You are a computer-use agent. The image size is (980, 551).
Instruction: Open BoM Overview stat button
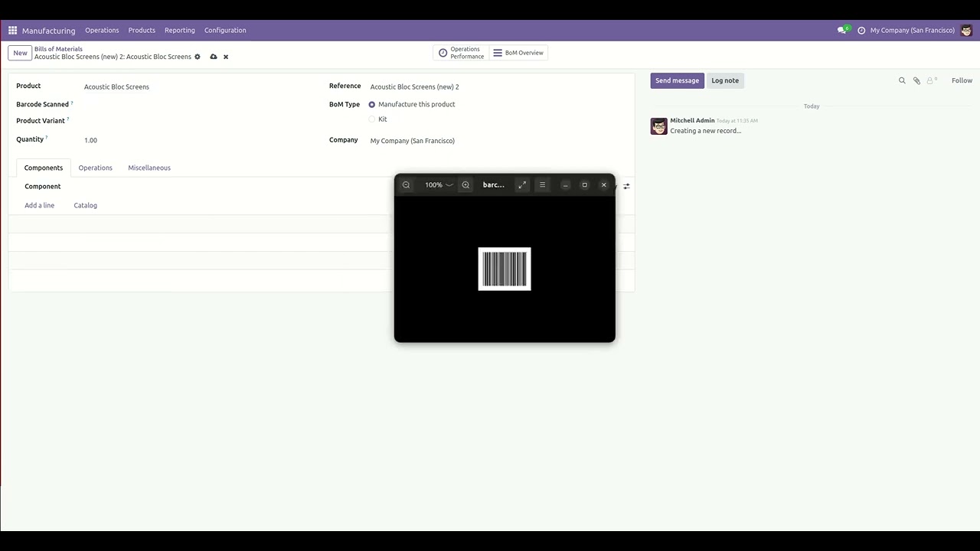pyautogui.click(x=518, y=53)
